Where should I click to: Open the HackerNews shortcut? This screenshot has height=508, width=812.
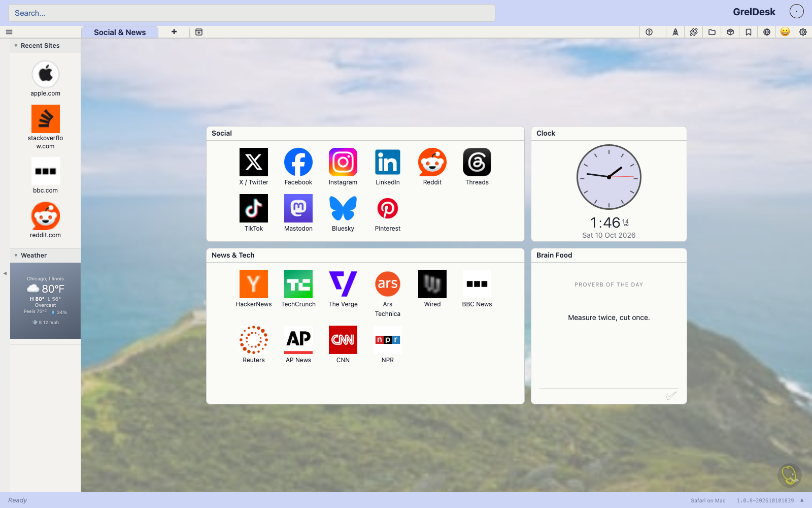point(254,289)
